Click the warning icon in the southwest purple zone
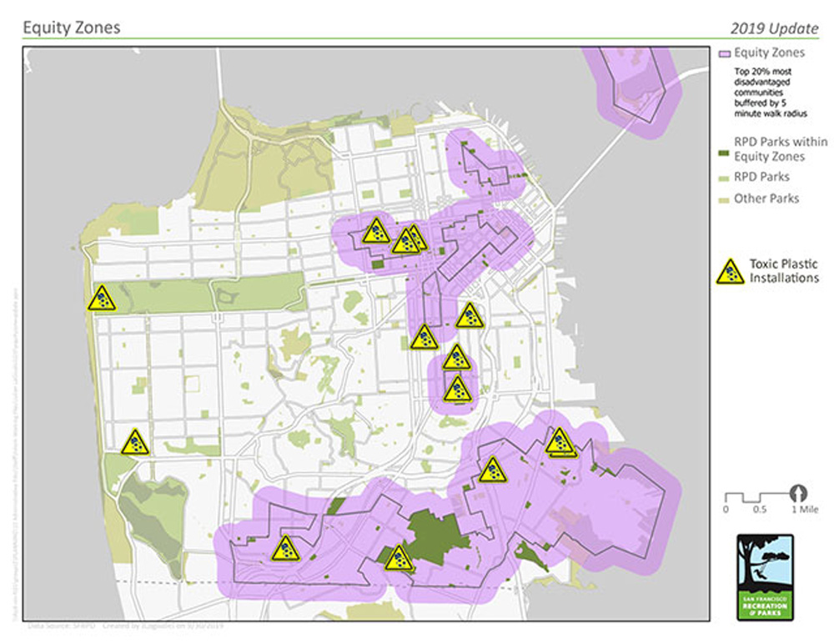The image size is (834, 644). coord(285,548)
